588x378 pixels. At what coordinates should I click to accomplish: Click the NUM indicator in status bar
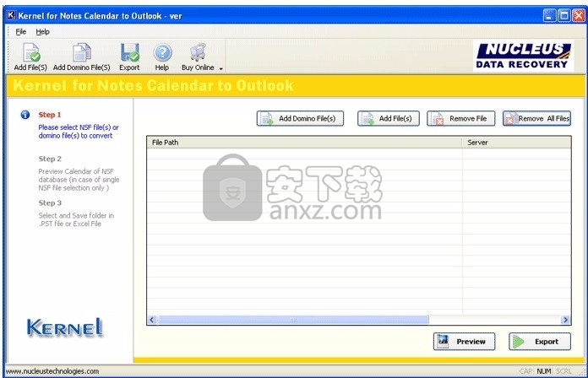pos(544,371)
